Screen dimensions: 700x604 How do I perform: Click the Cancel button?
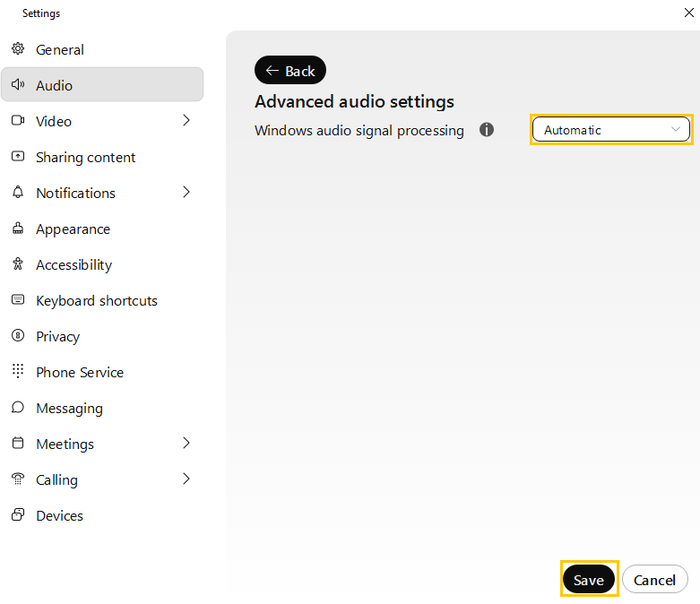(x=654, y=580)
